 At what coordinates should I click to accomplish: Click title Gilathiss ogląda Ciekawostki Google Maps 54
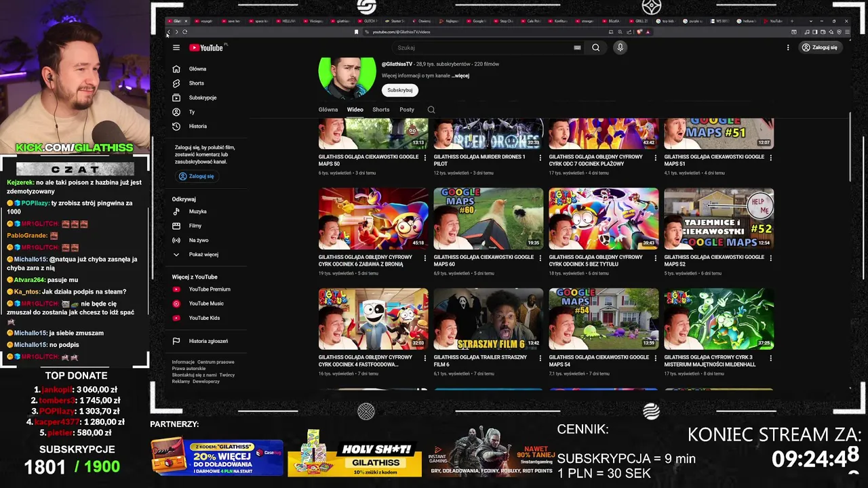(x=599, y=361)
